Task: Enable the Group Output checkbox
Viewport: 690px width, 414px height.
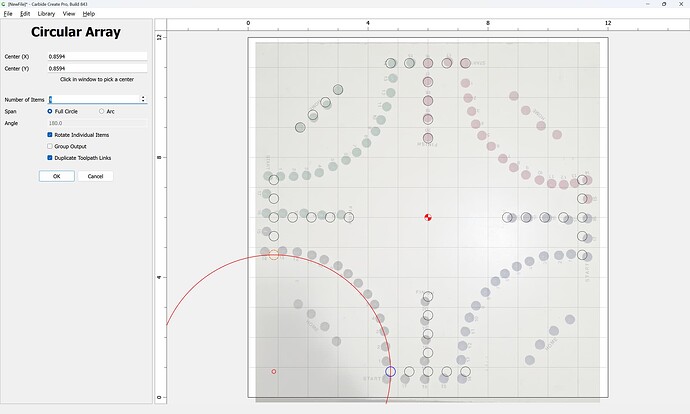Action: coord(50,146)
